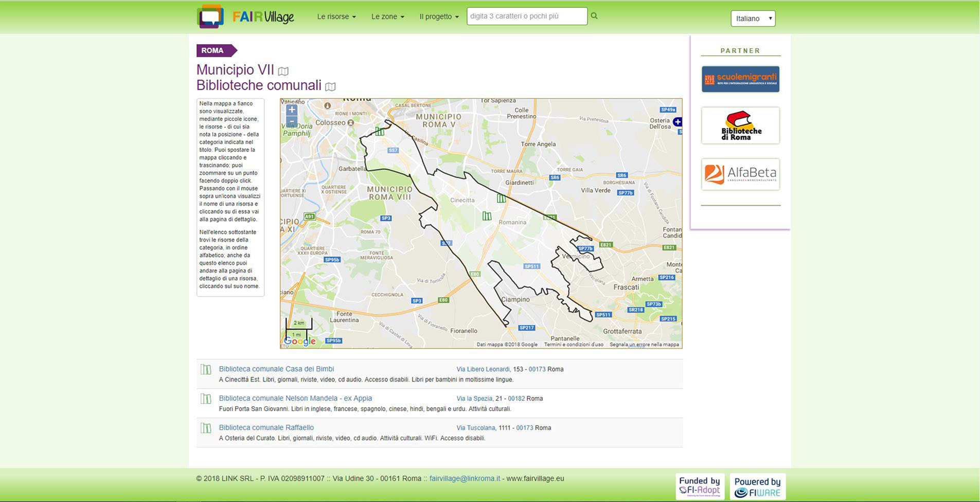This screenshot has width=980, height=502.
Task: Click library icon beside Raffaello row
Action: coord(206,428)
